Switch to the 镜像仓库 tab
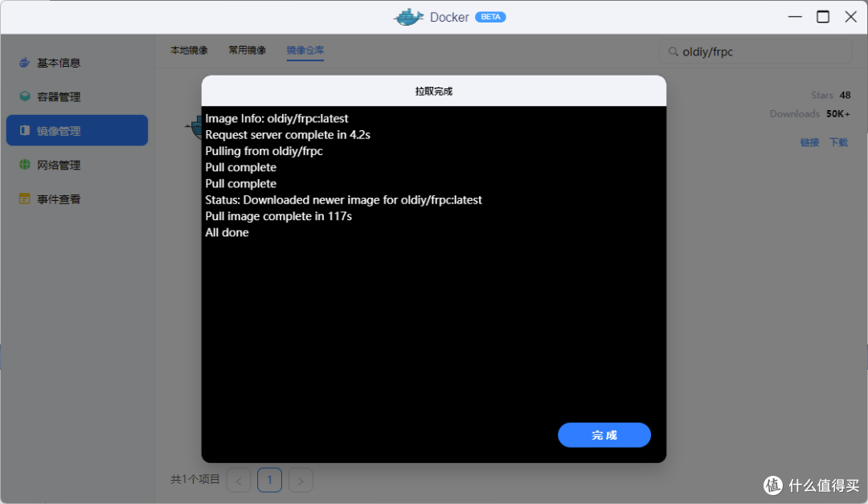 305,51
